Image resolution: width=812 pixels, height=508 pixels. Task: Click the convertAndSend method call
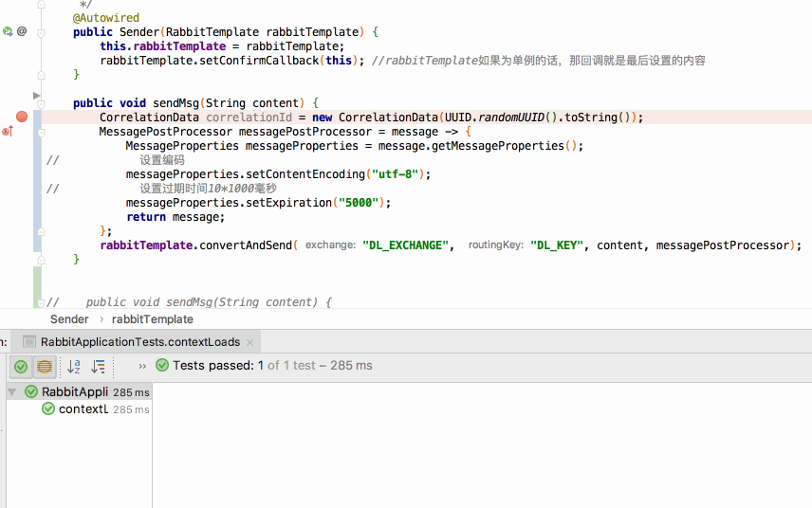(x=246, y=245)
